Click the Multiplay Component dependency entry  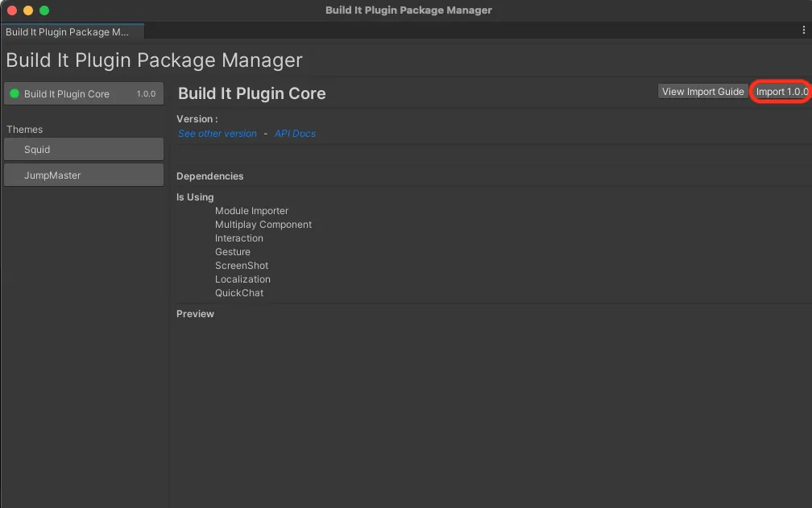(263, 225)
